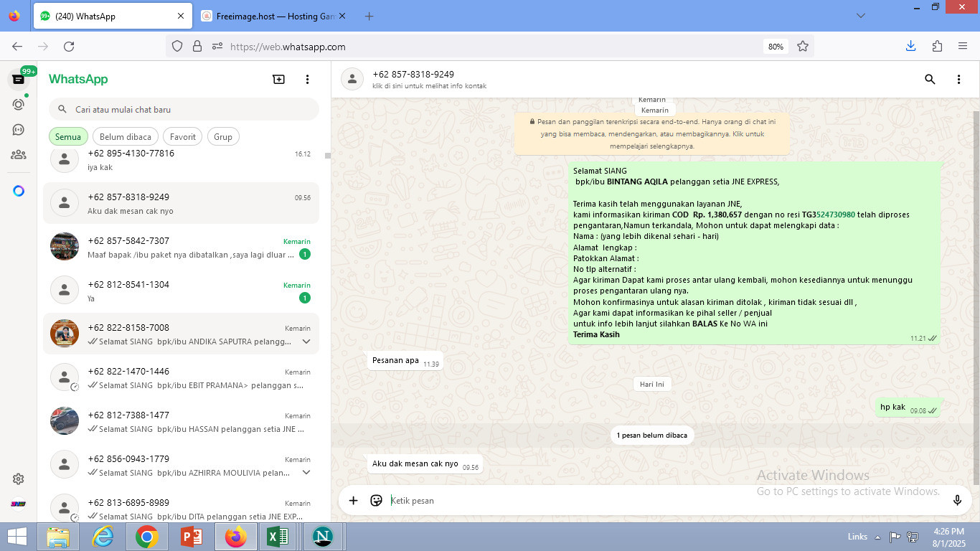Viewport: 980px width, 551px height.
Task: Open WhatsApp settings gear icon
Action: [19, 479]
